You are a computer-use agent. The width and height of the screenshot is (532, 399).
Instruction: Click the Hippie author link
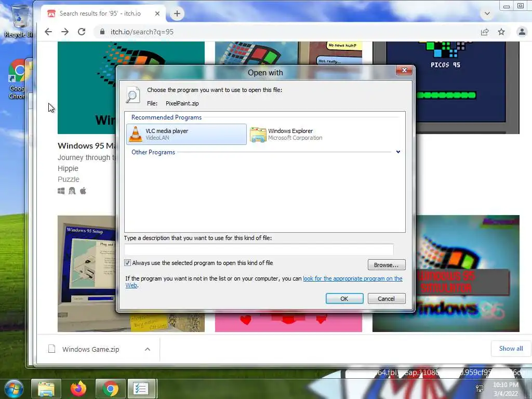tap(68, 168)
